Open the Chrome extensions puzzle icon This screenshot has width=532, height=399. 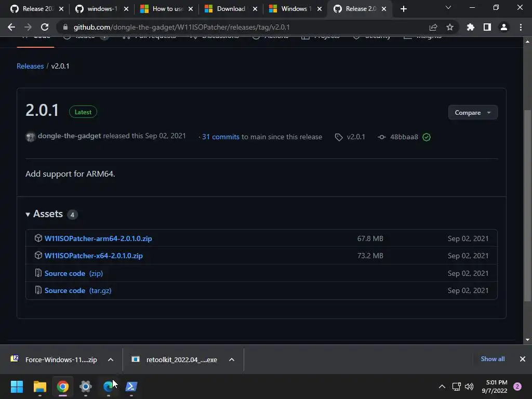pyautogui.click(x=471, y=27)
